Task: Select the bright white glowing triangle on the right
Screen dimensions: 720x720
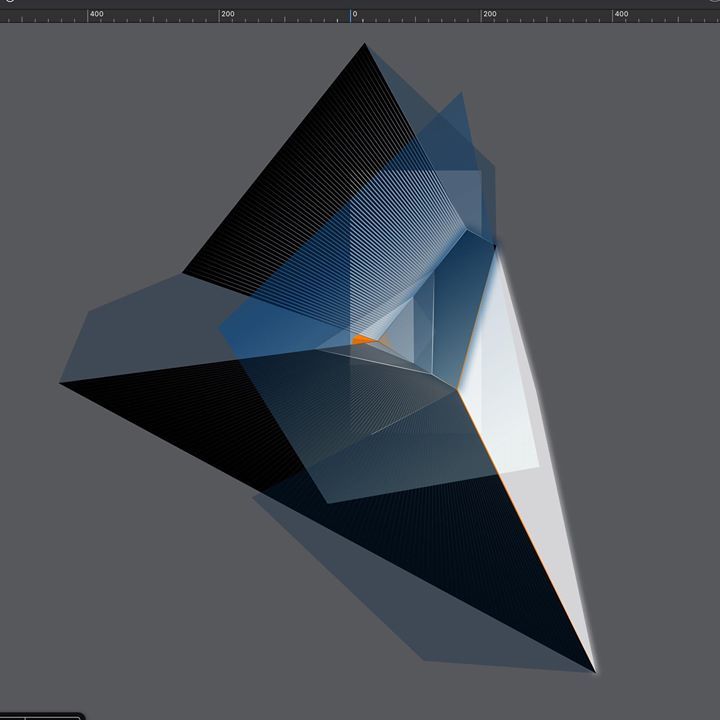Action: pyautogui.click(x=510, y=380)
